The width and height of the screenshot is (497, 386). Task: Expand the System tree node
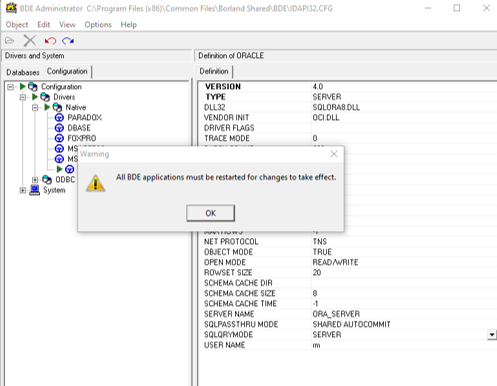pos(23,190)
